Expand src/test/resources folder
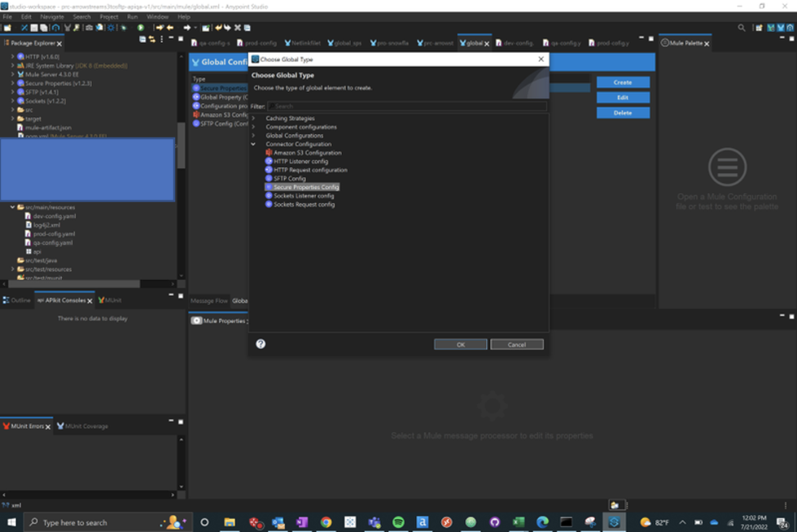797x532 pixels. pos(13,269)
